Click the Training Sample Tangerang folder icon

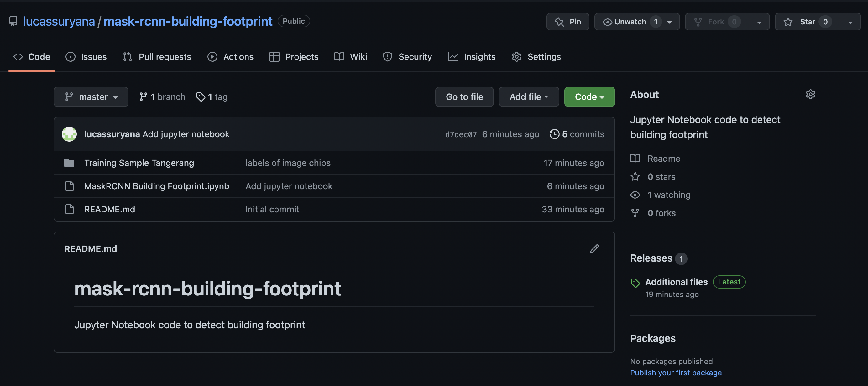coord(69,163)
